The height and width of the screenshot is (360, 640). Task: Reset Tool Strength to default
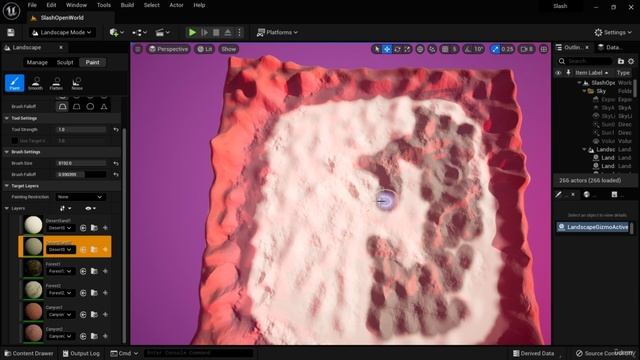point(116,130)
